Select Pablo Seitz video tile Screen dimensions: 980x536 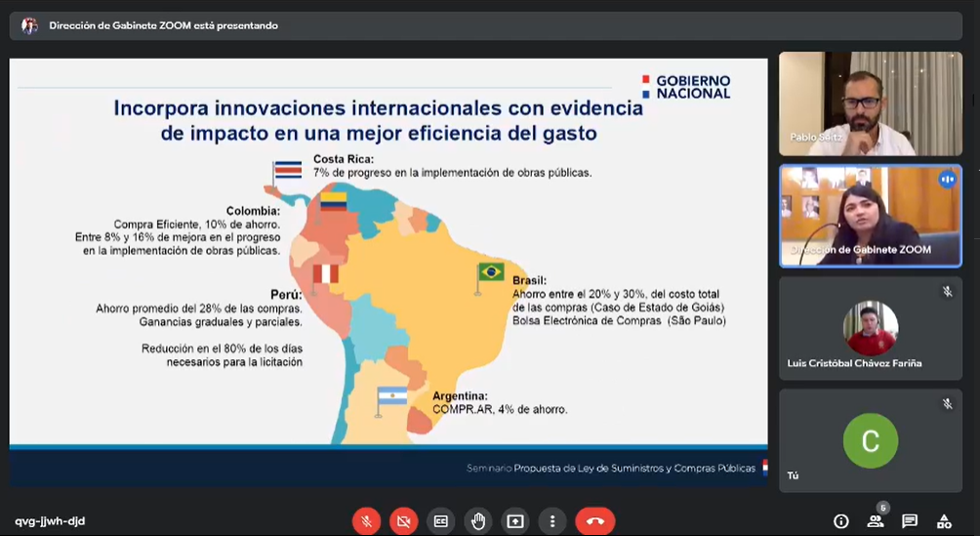871,103
